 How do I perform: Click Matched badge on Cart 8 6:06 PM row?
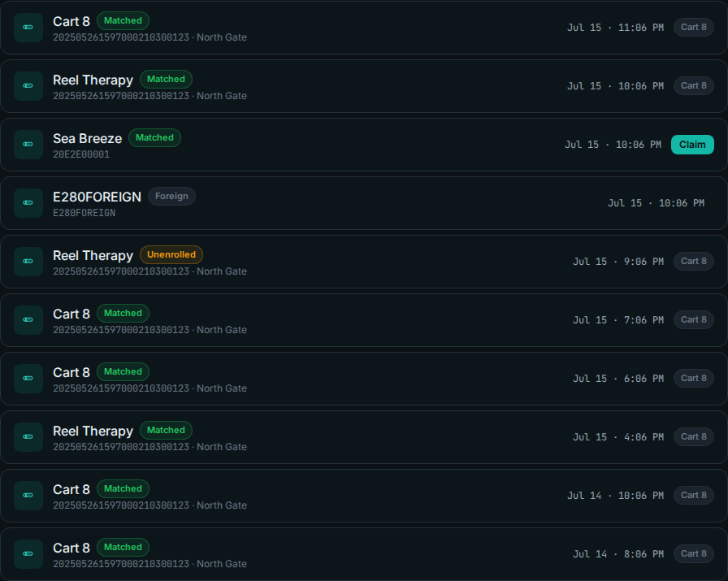[x=123, y=372]
